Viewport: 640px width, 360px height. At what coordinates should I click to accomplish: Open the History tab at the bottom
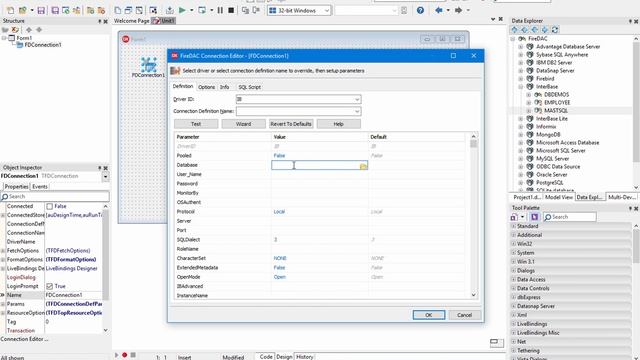(304, 357)
